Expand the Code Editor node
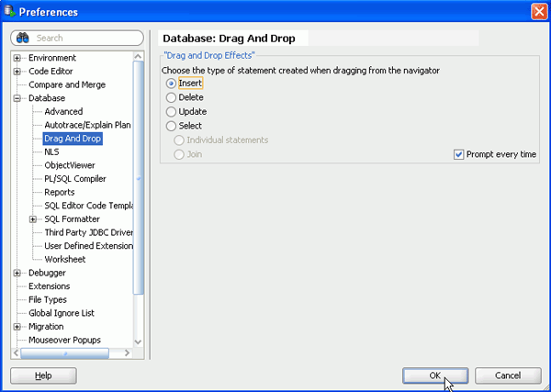The width and height of the screenshot is (551, 392). [17, 72]
